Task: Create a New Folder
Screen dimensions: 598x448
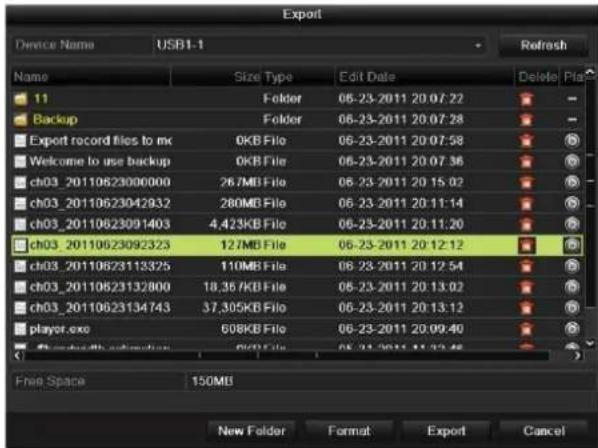Action: (252, 431)
